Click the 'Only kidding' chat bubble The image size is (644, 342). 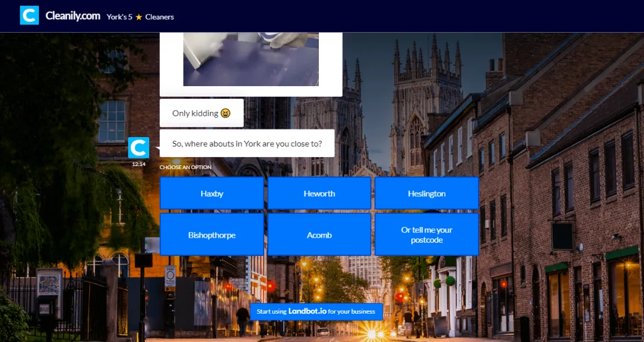coord(202,113)
